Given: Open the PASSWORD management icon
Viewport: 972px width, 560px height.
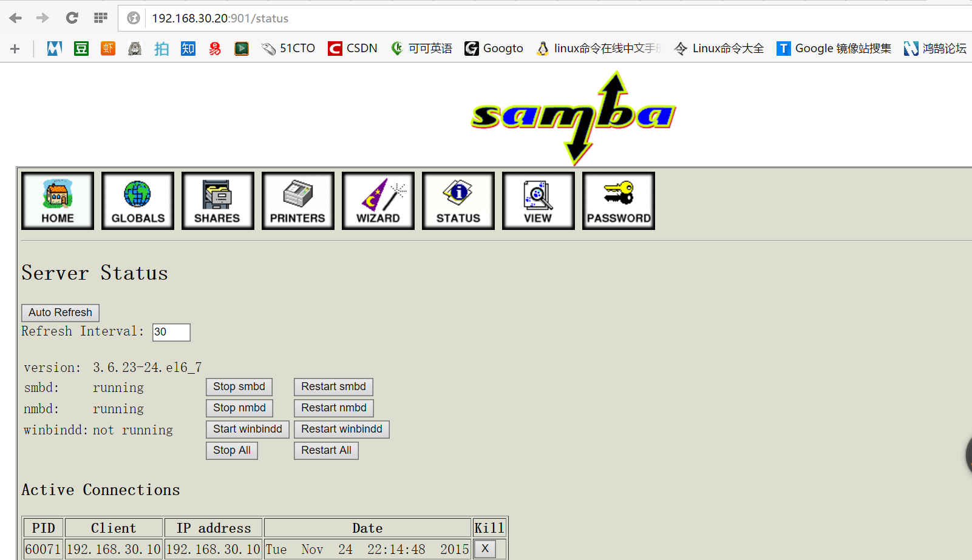Looking at the screenshot, I should (619, 201).
